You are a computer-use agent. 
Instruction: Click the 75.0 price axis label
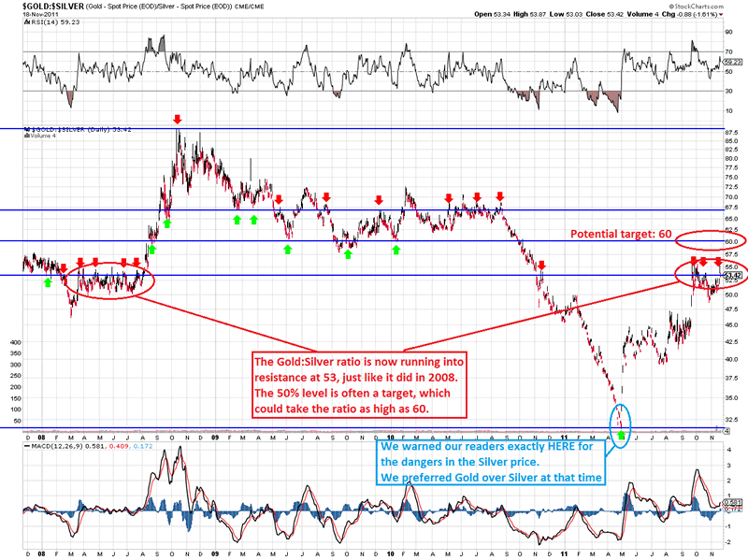tap(731, 177)
